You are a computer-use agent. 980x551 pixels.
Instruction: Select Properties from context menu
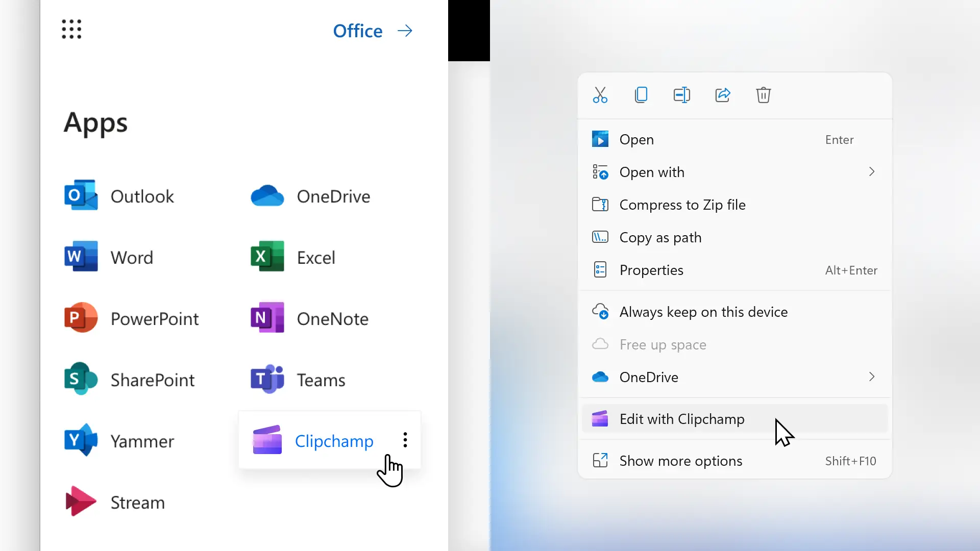pos(651,270)
